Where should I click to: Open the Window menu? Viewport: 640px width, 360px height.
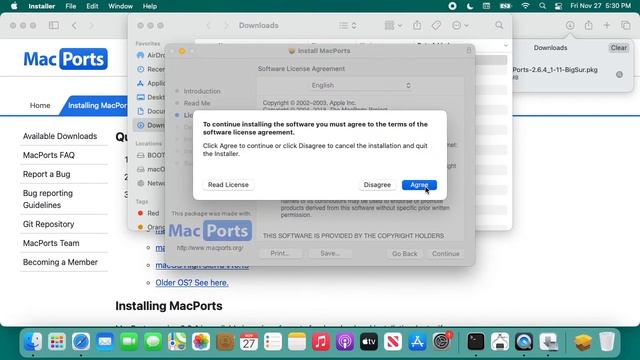(120, 6)
